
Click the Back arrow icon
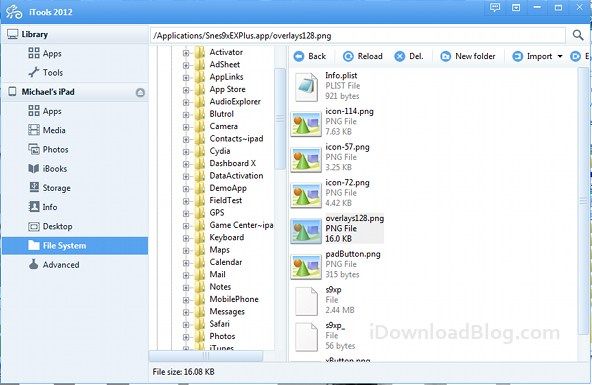[299, 56]
